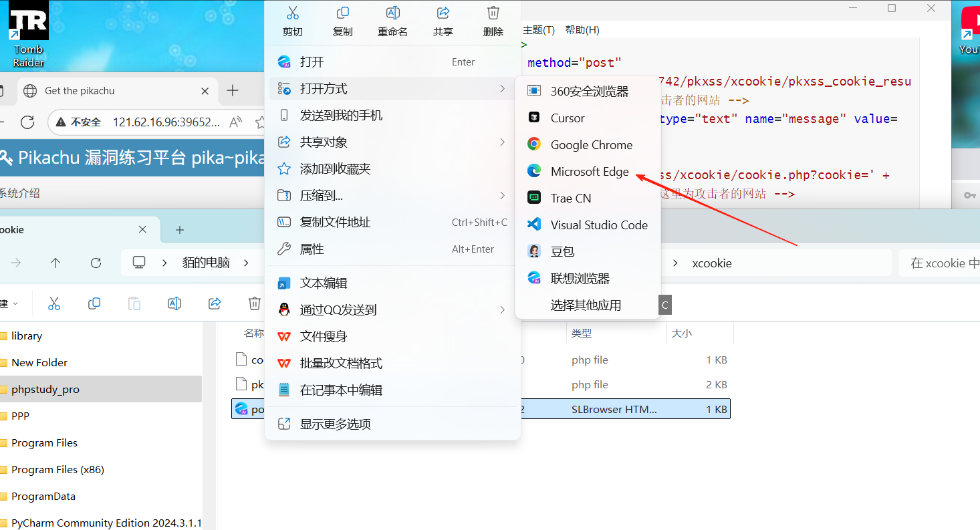Click Explorer Up arrow button
Screen dimensions: 980x530
(x=55, y=263)
